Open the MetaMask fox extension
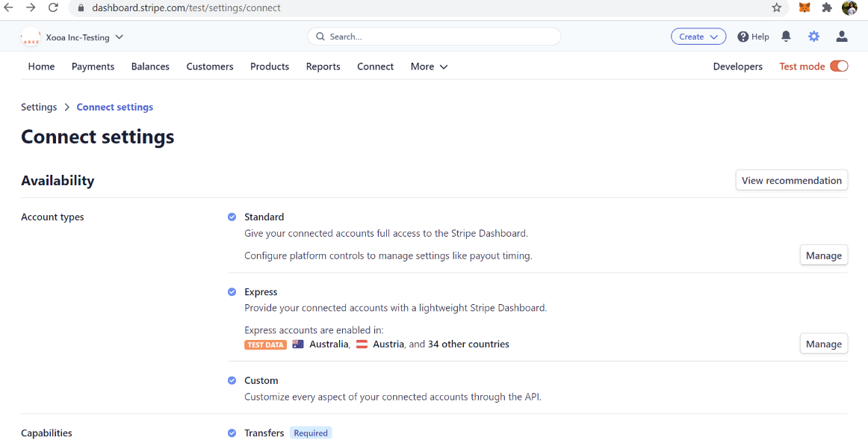Image resolution: width=868 pixels, height=443 pixels. point(805,7)
